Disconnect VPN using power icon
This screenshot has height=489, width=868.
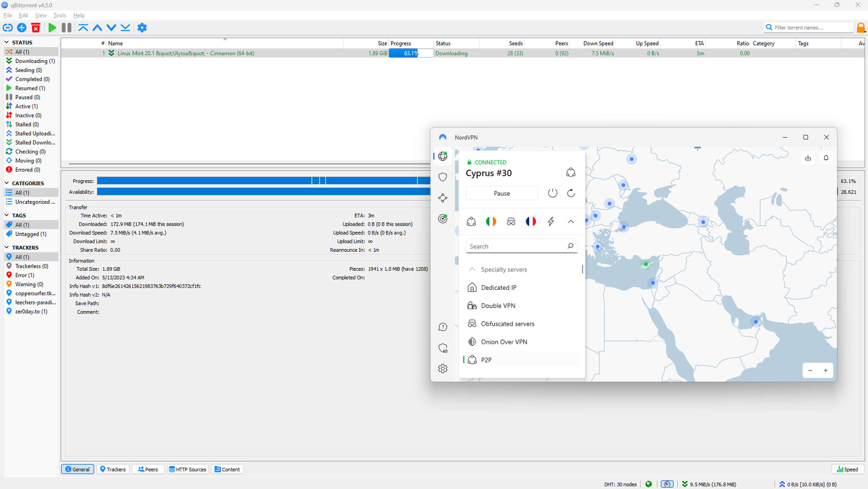(553, 193)
